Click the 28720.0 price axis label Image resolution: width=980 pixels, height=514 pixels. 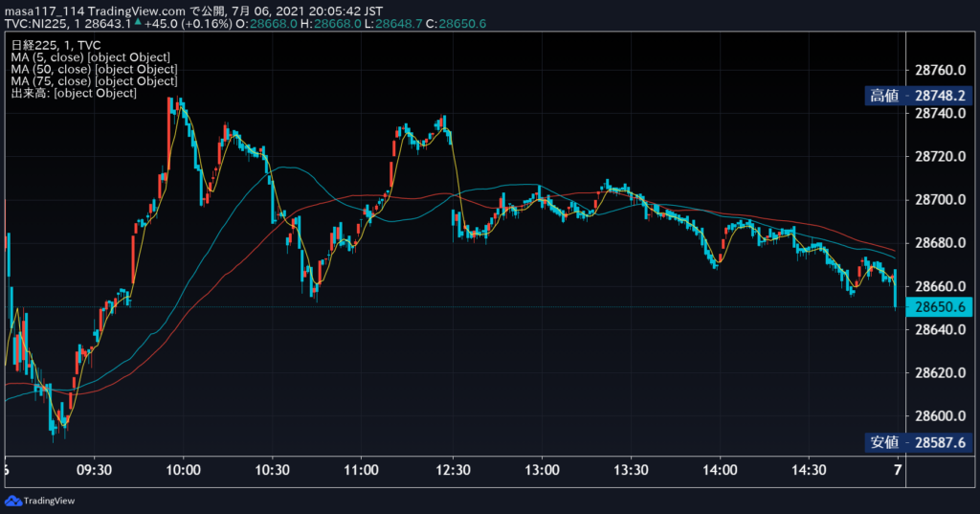click(940, 156)
